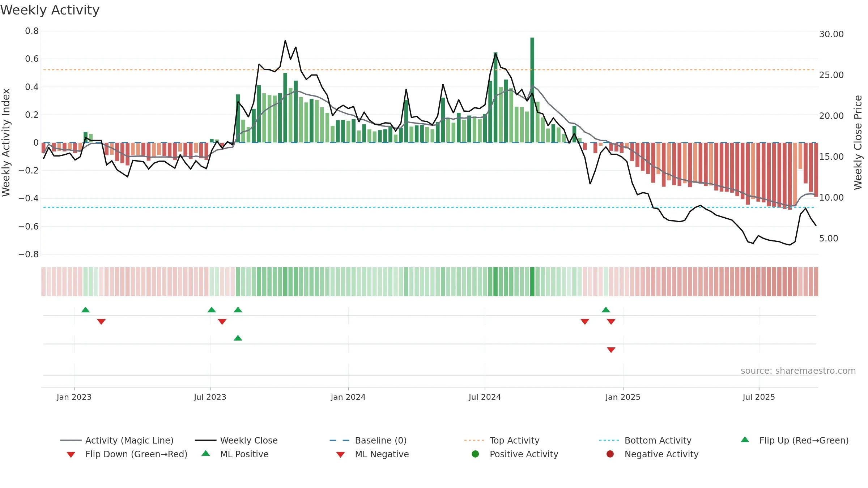Click the 'Weekly Close Price' axis title
Screen dimensions: 868x488
click(858, 142)
